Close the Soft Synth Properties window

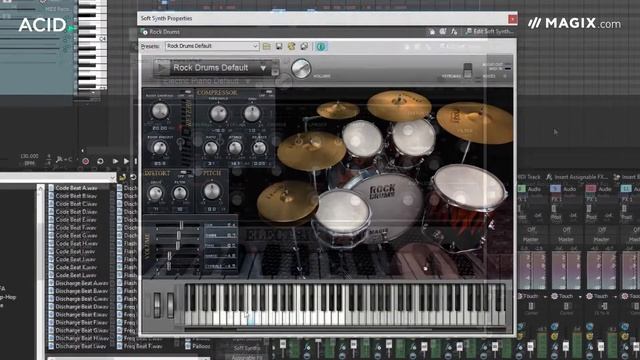point(512,19)
